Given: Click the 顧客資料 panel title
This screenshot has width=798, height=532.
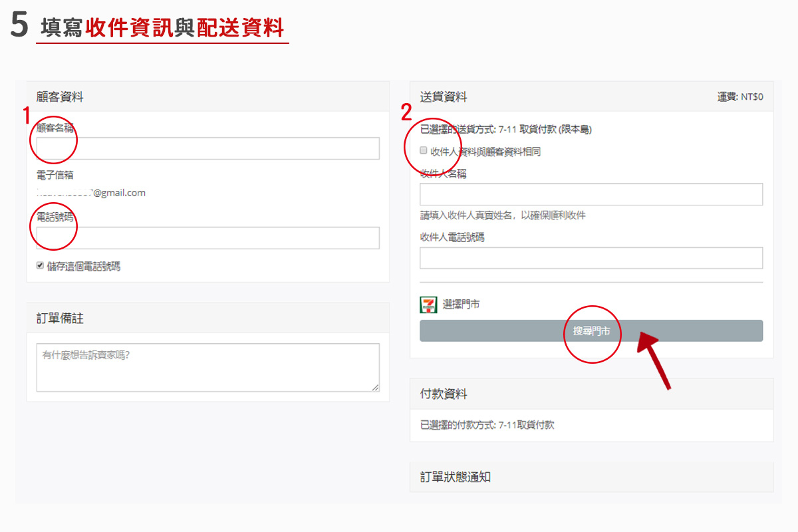Looking at the screenshot, I should (x=60, y=97).
